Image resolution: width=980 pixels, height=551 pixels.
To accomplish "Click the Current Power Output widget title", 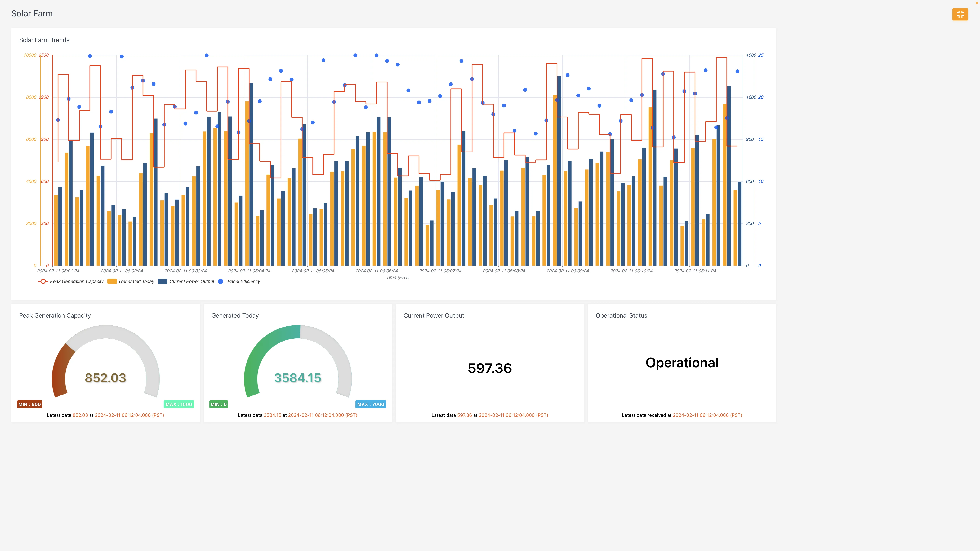I will point(434,316).
